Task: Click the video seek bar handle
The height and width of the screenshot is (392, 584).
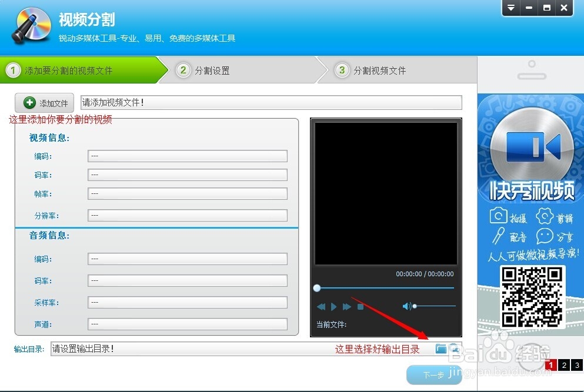Action: [317, 288]
